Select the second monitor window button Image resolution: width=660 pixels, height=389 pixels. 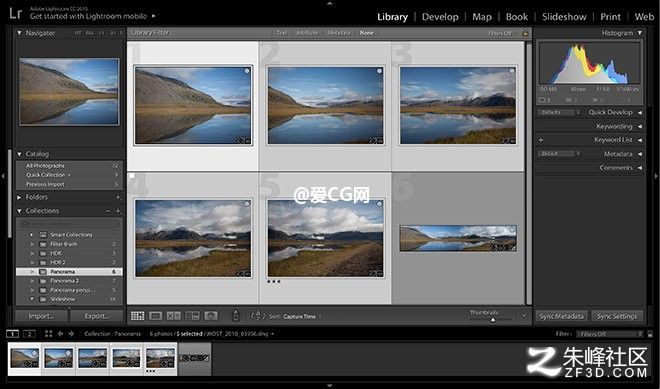29,334
